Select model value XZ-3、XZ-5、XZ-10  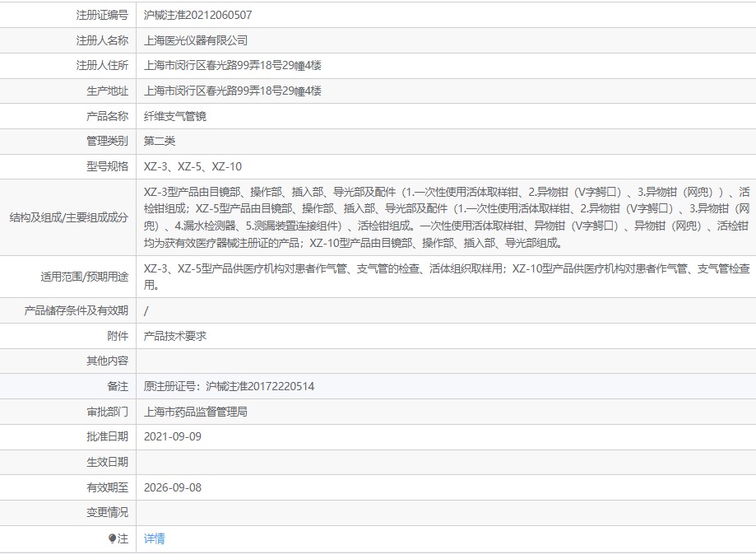pyautogui.click(x=192, y=167)
